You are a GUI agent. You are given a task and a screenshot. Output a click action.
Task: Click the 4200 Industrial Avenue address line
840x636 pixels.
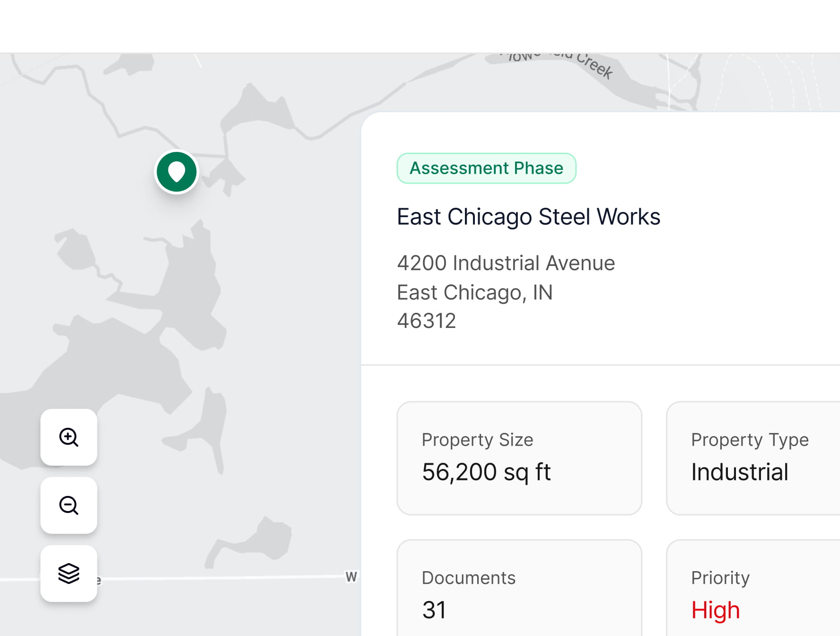tap(506, 263)
